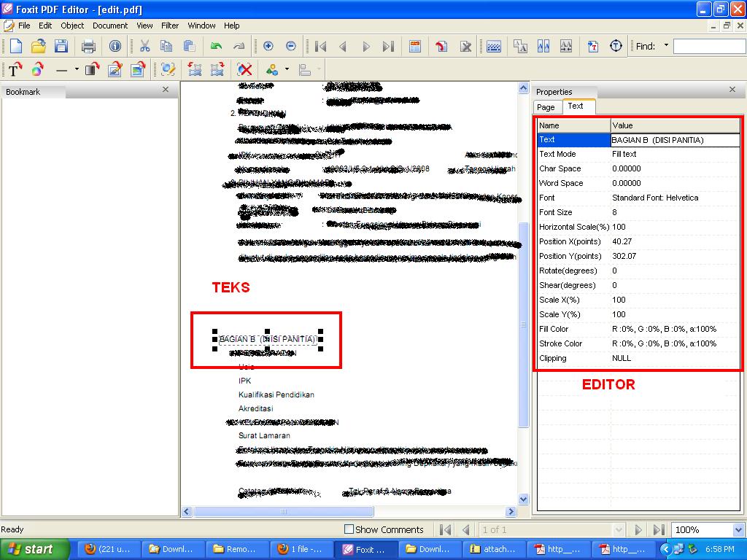Click the circled T text tool icon
Screen dimensions: 747x560
(x=616, y=46)
